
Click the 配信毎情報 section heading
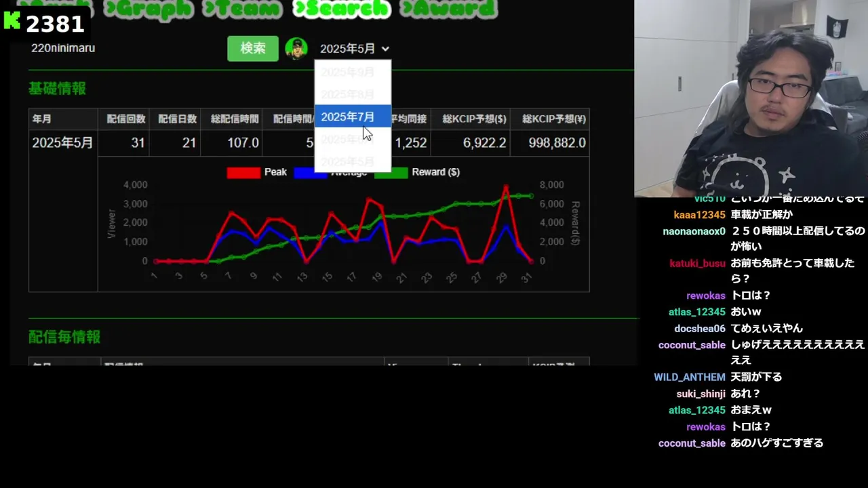[x=64, y=337]
